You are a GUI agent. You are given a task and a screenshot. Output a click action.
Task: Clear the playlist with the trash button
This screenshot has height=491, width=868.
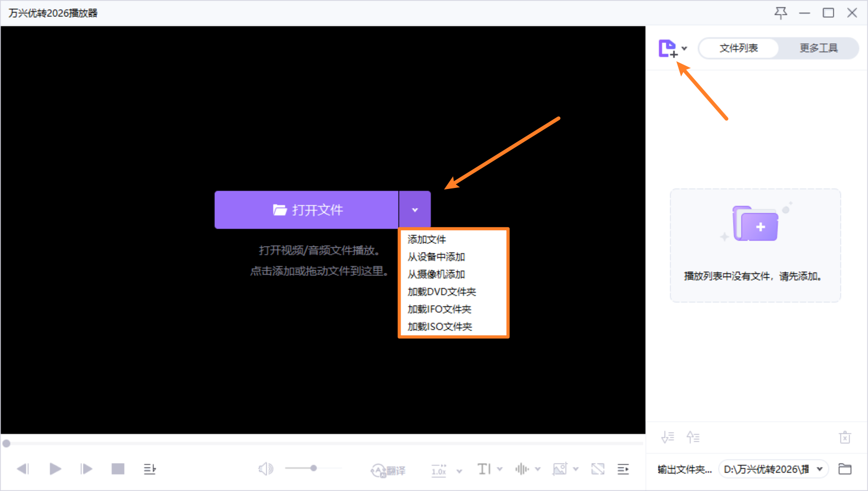coord(845,437)
